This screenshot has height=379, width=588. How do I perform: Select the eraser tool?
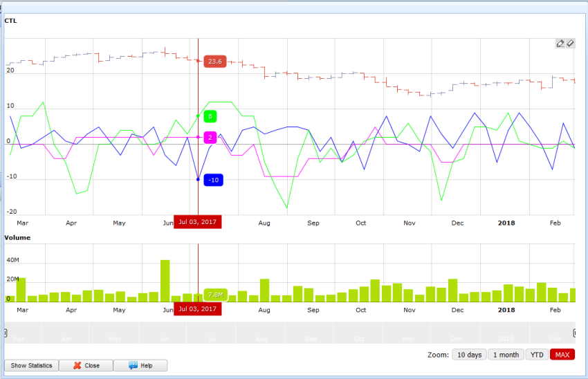click(570, 44)
